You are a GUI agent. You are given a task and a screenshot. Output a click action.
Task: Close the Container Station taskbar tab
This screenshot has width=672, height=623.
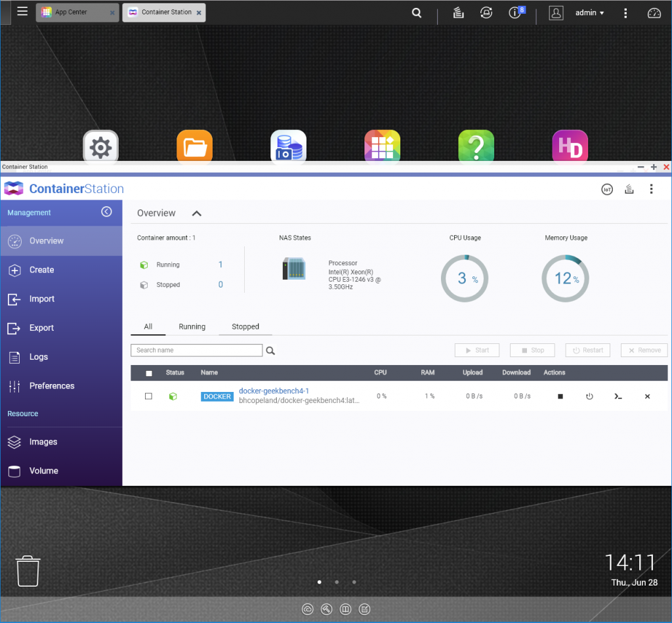(x=199, y=13)
